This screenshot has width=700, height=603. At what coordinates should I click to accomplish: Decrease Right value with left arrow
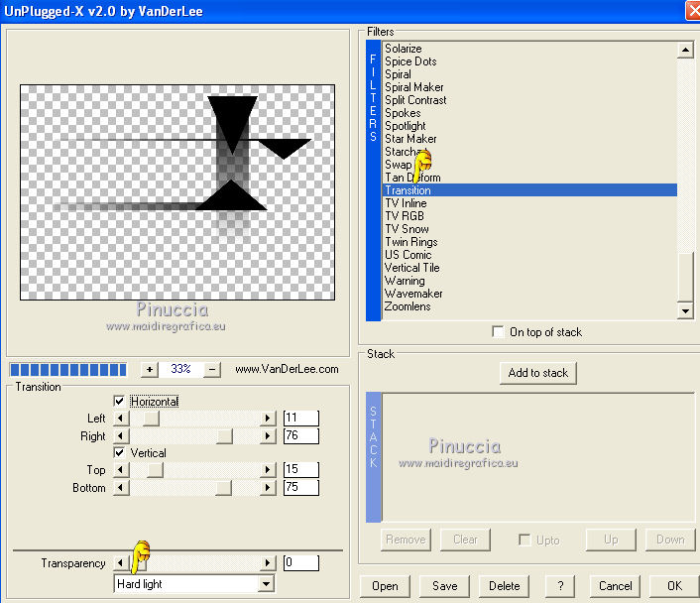point(121,436)
